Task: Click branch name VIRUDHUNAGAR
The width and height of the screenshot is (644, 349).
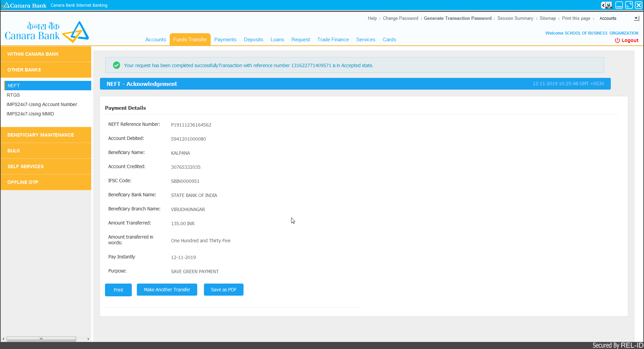Action: pos(188,209)
